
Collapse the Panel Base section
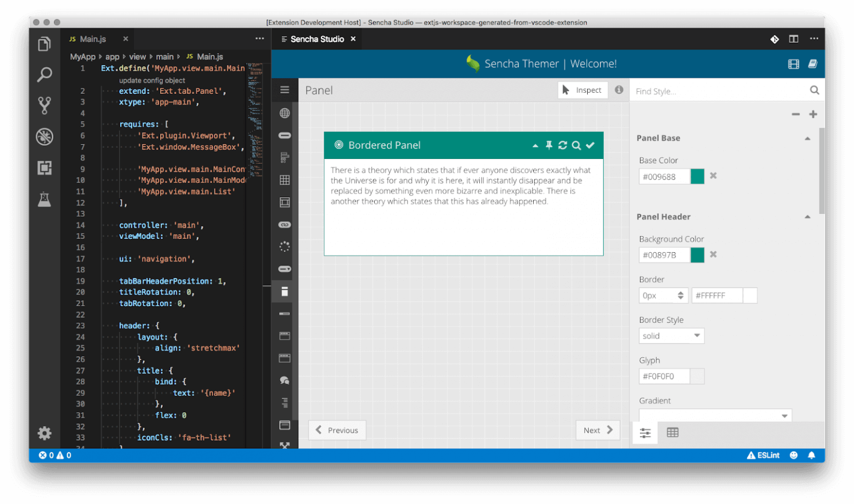point(807,138)
